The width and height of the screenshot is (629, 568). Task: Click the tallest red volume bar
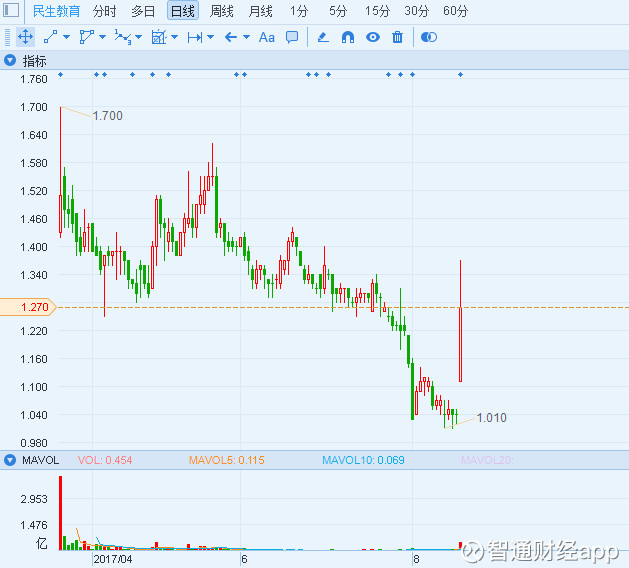click(x=61, y=513)
